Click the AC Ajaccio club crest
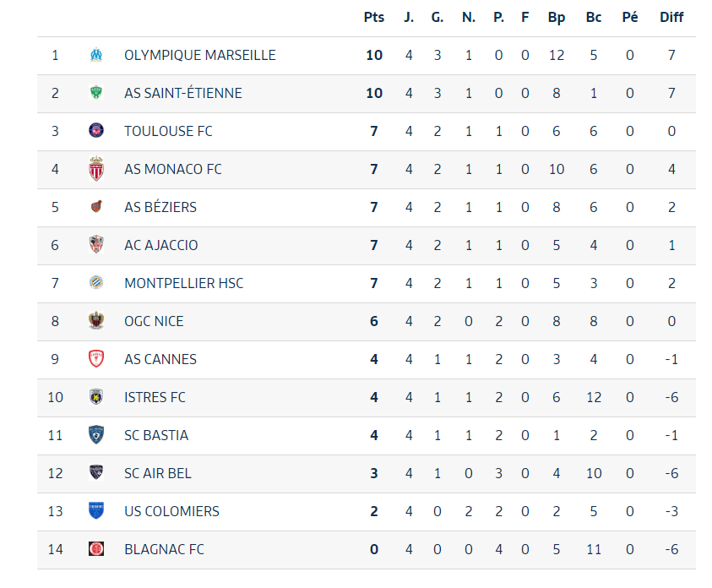This screenshot has height=588, width=712. tap(96, 245)
